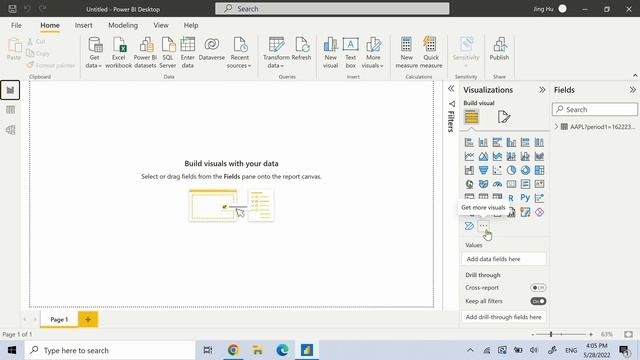This screenshot has height=360, width=640.
Task: Select the stacked bar chart visual
Action: click(469, 142)
